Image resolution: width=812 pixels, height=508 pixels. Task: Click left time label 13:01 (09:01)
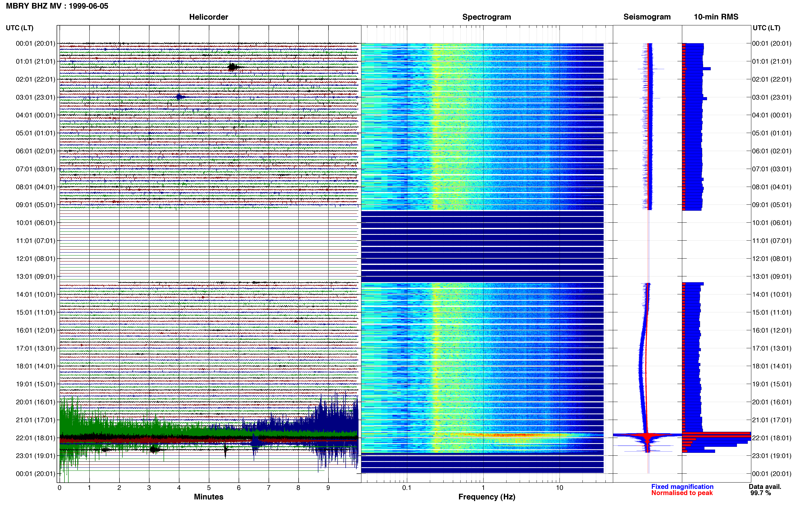point(36,277)
